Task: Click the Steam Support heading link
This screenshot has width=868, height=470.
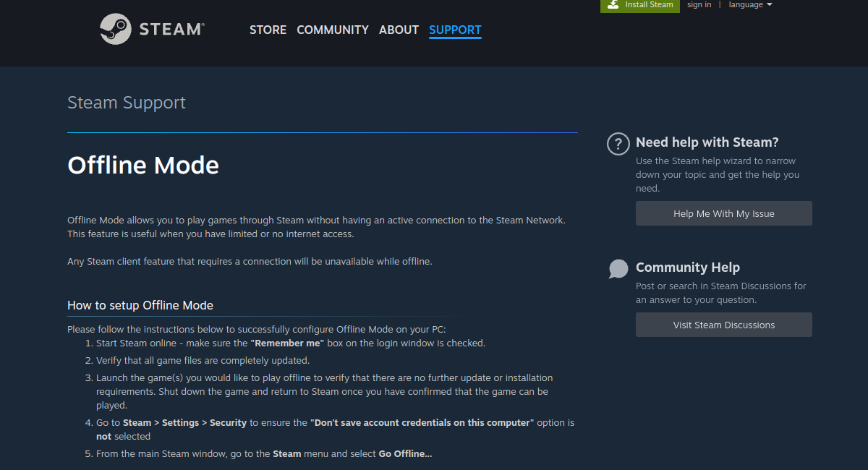Action: 127,103
